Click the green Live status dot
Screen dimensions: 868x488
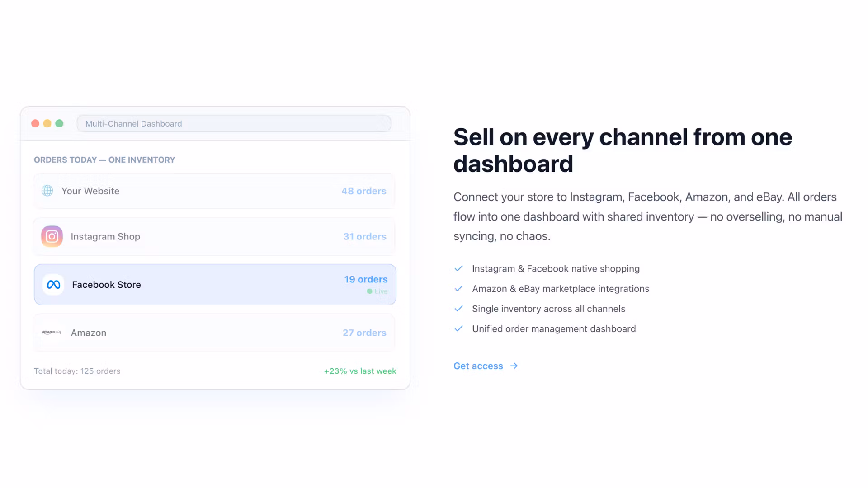(x=369, y=291)
